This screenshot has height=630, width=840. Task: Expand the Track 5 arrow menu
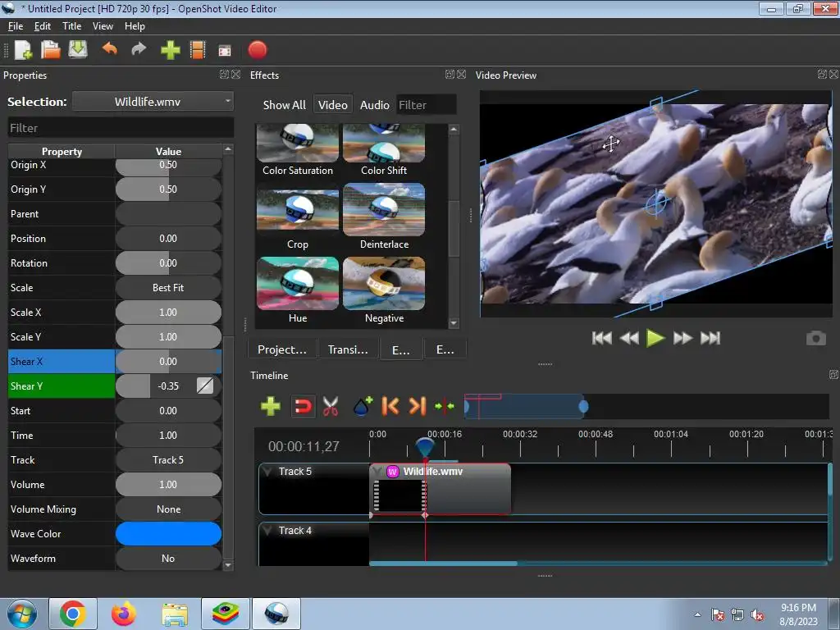click(267, 472)
